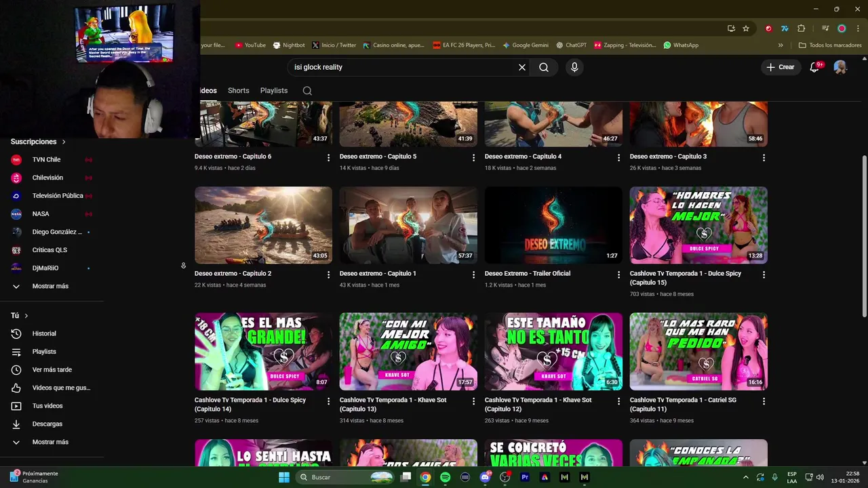
Task: Click the page vertical scrollbar
Action: tap(864, 236)
